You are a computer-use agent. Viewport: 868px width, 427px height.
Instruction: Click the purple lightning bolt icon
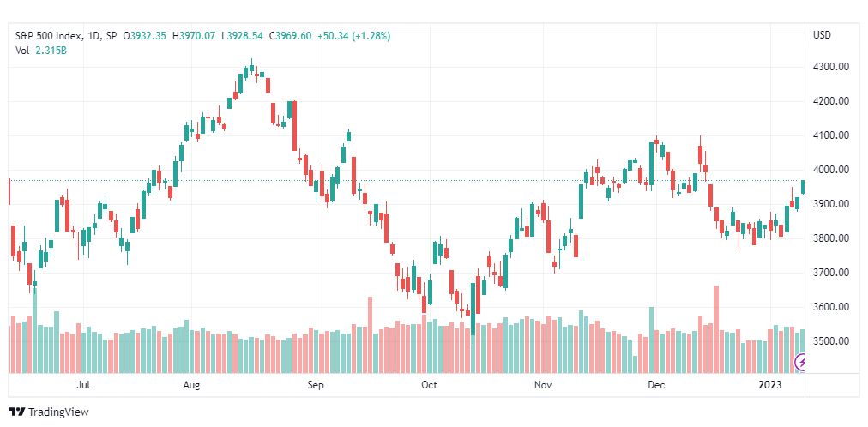pos(800,364)
